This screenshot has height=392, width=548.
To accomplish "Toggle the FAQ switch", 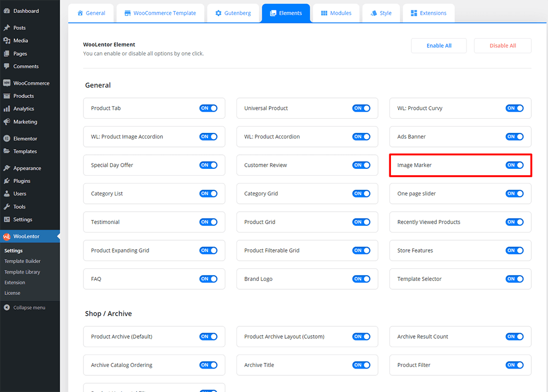I will point(208,279).
